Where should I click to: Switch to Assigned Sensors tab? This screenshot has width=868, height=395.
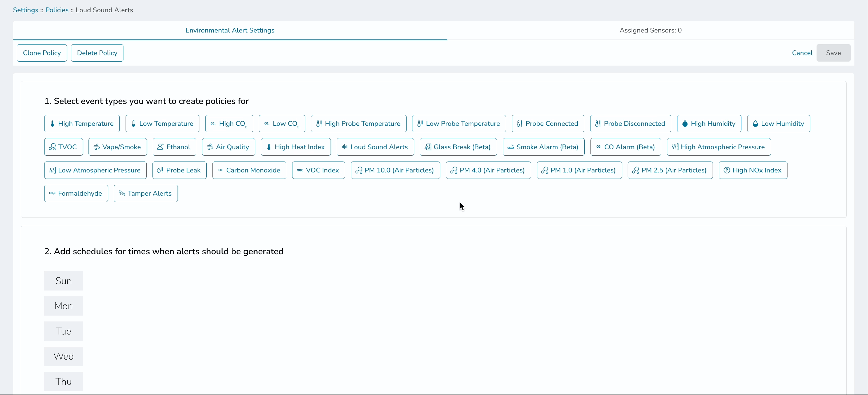pyautogui.click(x=650, y=30)
